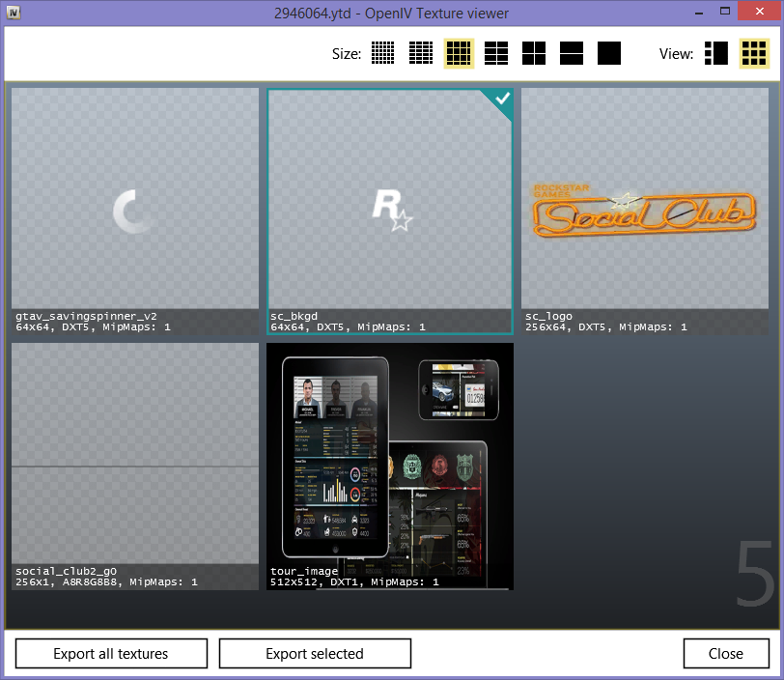The width and height of the screenshot is (784, 680).
Task: Minimize the Texture viewer window
Action: click(699, 12)
